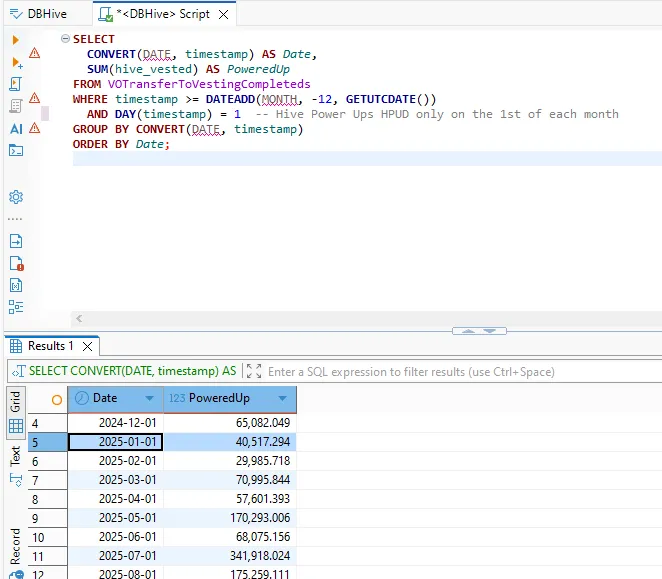
Task: Toggle the Record view mode
Action: 16,546
